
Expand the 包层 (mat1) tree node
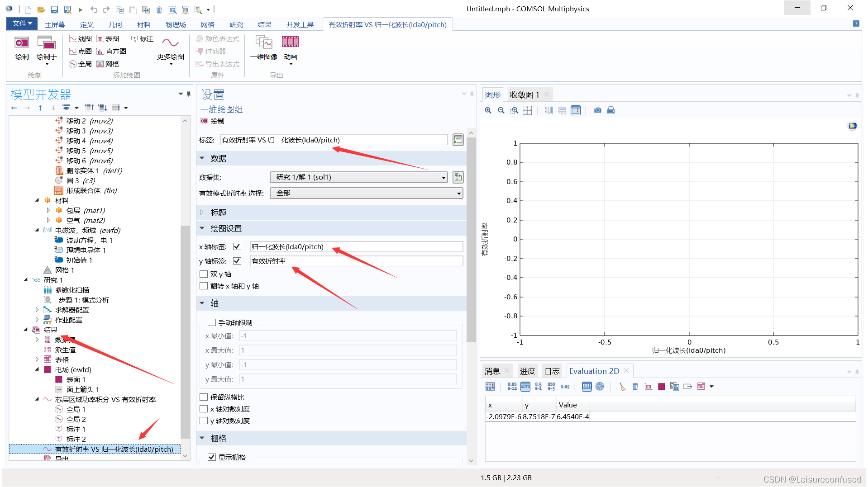click(x=48, y=211)
